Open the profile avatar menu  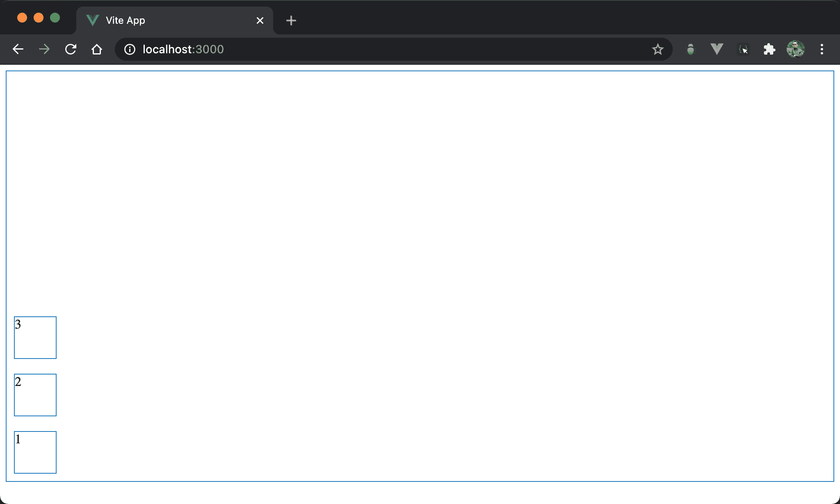pyautogui.click(x=795, y=49)
